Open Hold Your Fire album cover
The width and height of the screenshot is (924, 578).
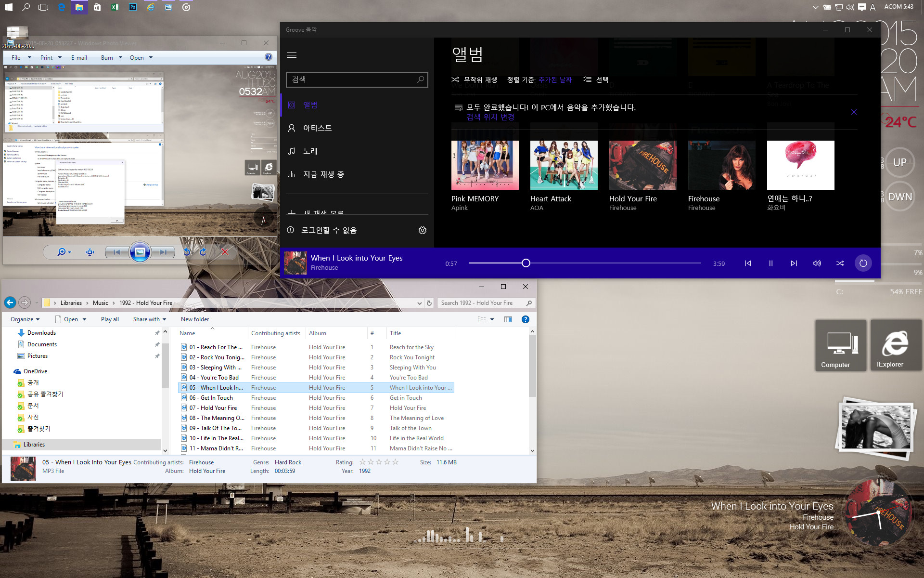click(643, 165)
